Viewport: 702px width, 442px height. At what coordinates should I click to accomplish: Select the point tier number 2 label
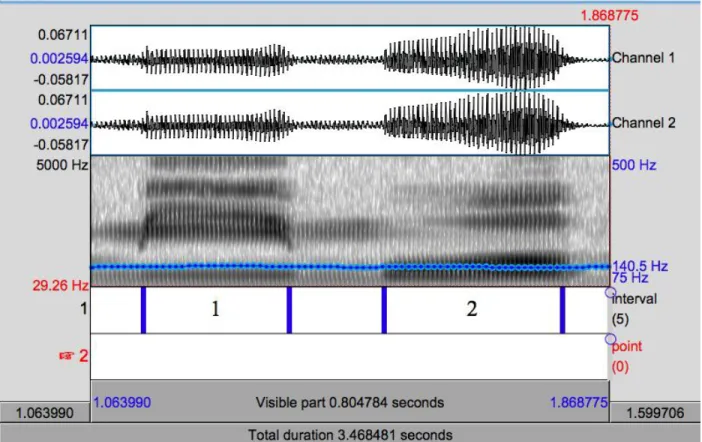[x=83, y=356]
